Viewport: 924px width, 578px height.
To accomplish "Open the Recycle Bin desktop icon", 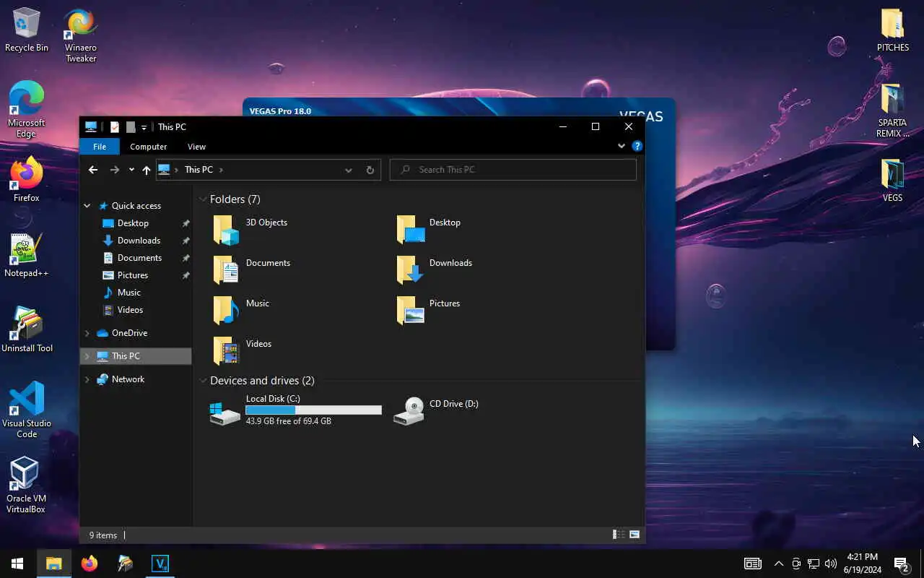I will point(26,30).
